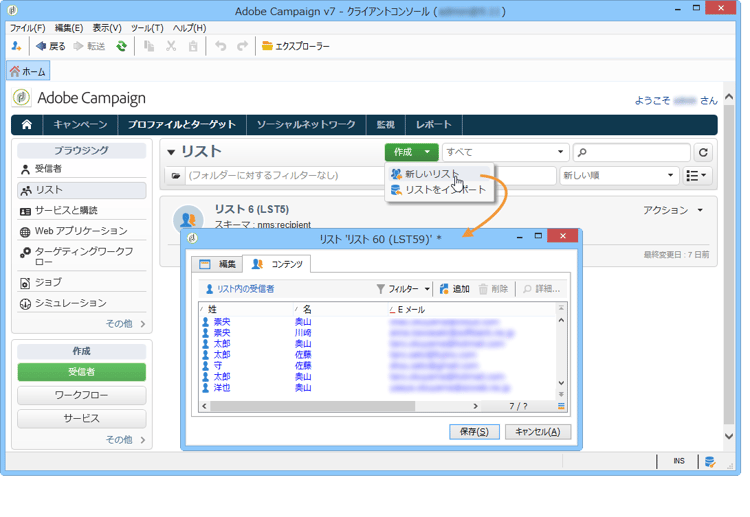The height and width of the screenshot is (517, 750).
Task: Click folder filter icon
Action: 176,176
